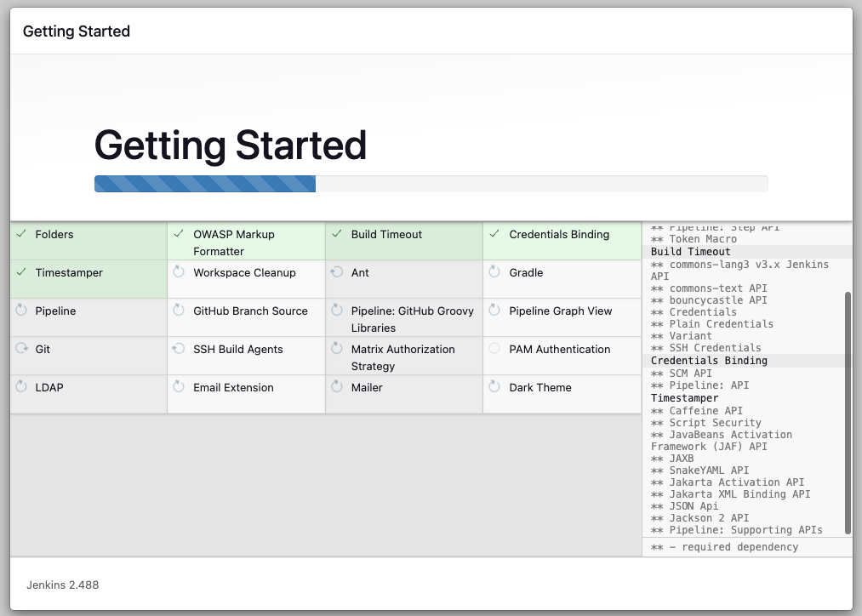
Task: Click the Credentials Binding log heading
Action: click(x=709, y=361)
